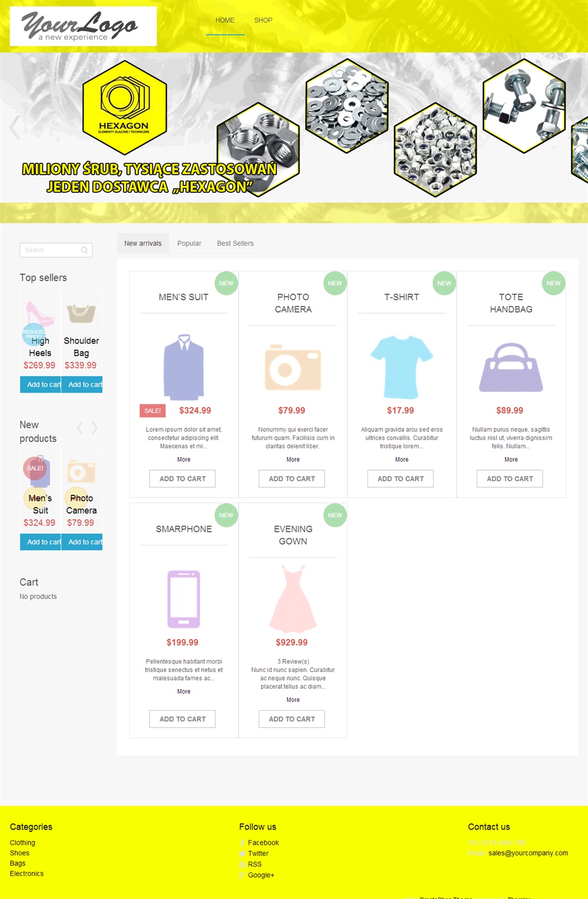Viewport: 588px width, 899px height.
Task: Show next New products arrow
Action: [94, 428]
